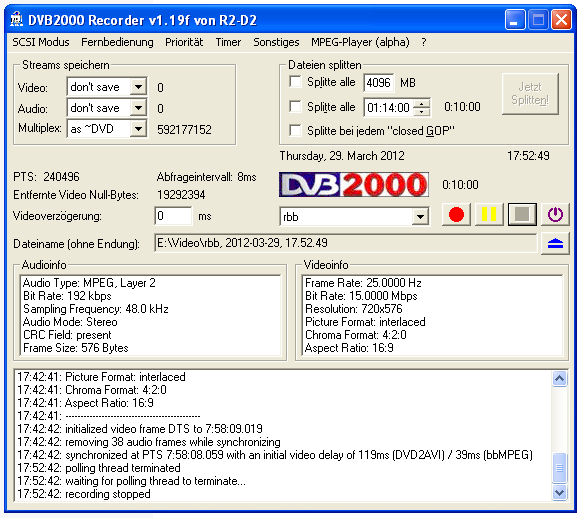Open the Multiplex 'as ~DVD' dropdown
Image resolution: width=582 pixels, height=518 pixels.
click(138, 129)
